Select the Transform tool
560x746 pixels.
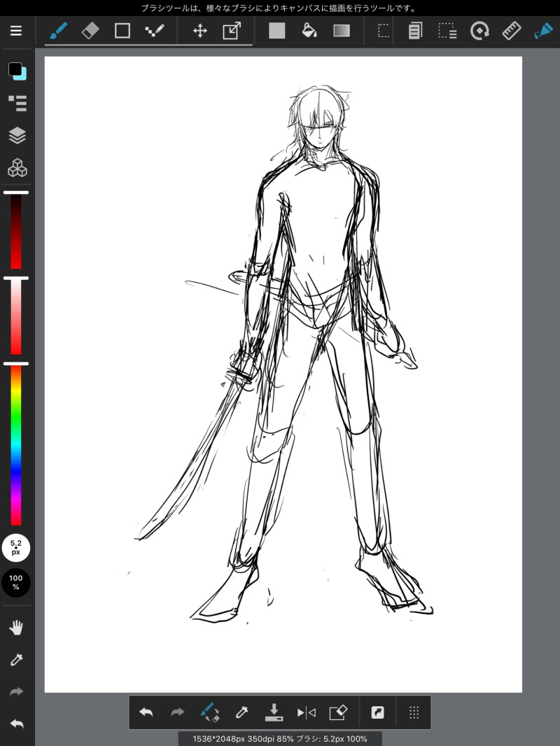[x=232, y=31]
